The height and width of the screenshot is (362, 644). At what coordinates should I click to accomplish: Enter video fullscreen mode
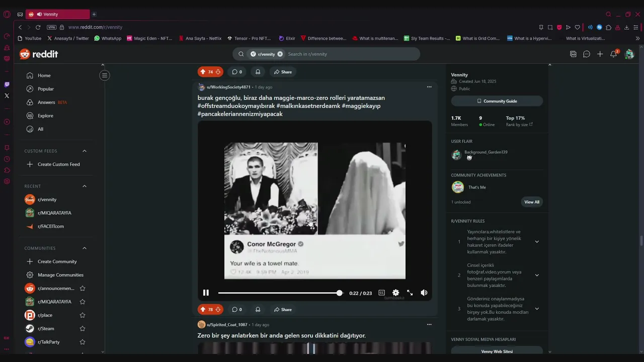410,293
